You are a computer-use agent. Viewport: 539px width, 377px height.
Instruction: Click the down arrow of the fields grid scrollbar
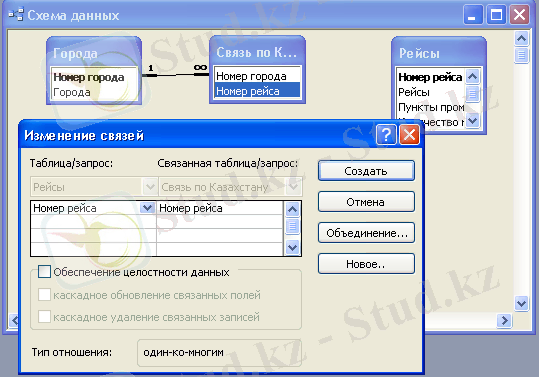tap(293, 247)
